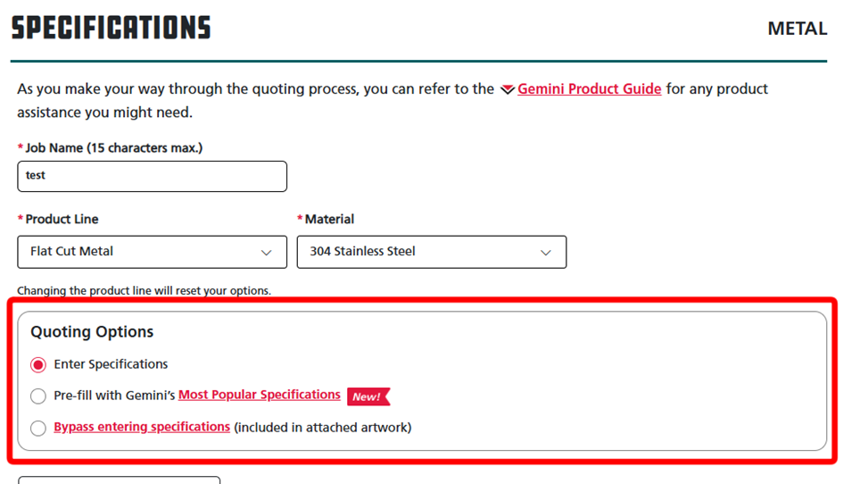This screenshot has height=484, width=868.
Task: Click the METAL heading at top right
Action: (x=798, y=29)
